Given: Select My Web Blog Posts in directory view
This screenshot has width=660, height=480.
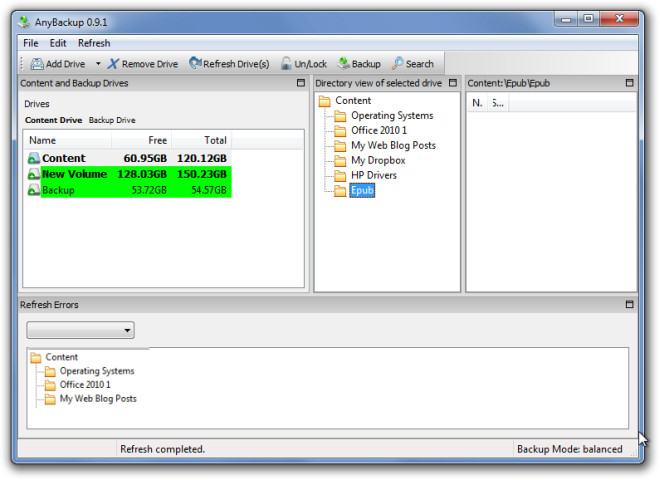Looking at the screenshot, I should coord(393,146).
